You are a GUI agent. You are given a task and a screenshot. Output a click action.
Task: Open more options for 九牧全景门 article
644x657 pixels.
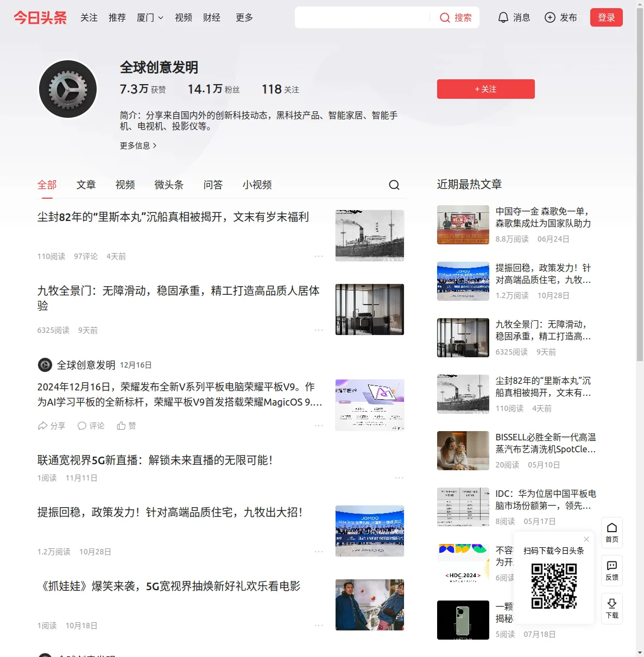click(319, 330)
